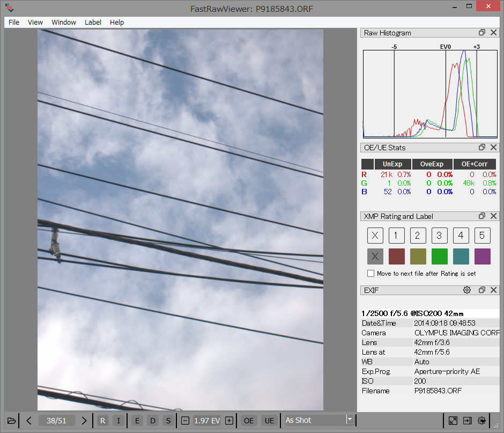Screen dimensions: 504x433
Task: Open the View menu
Action: [35, 22]
